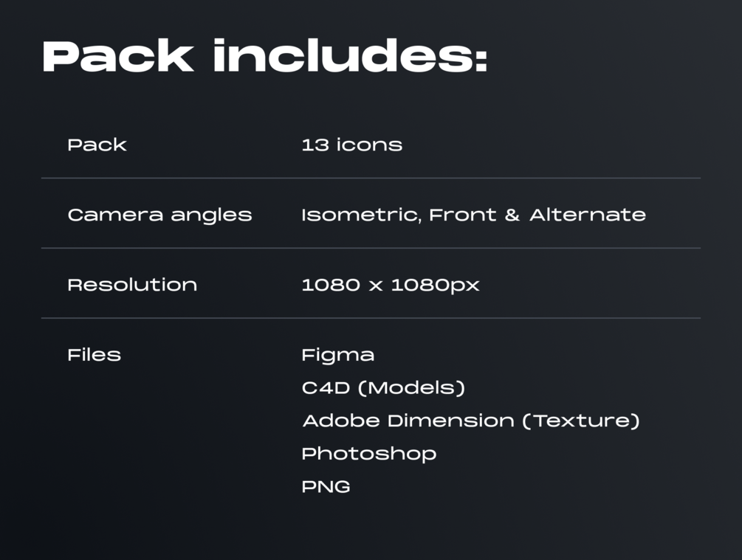The height and width of the screenshot is (560, 742).
Task: Click the 'Adobe Dimension (Texture)' entry
Action: pos(471,421)
